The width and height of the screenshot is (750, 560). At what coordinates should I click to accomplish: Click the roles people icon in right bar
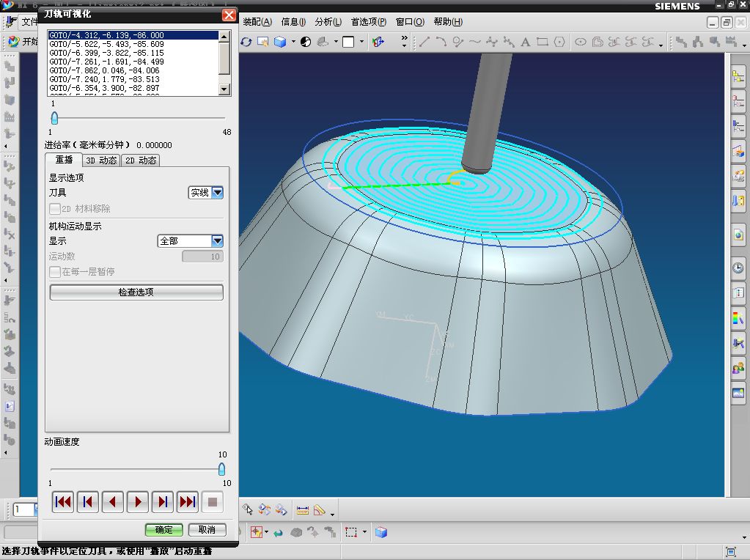pos(738,368)
